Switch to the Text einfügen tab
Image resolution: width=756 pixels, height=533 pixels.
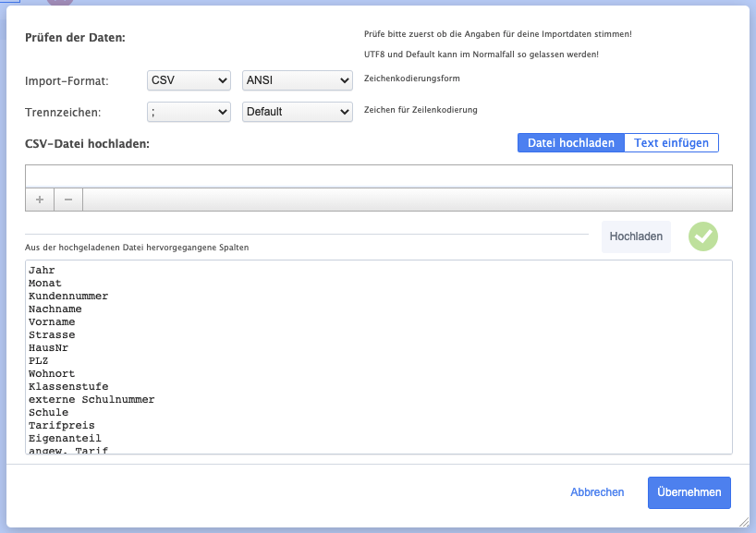point(671,142)
